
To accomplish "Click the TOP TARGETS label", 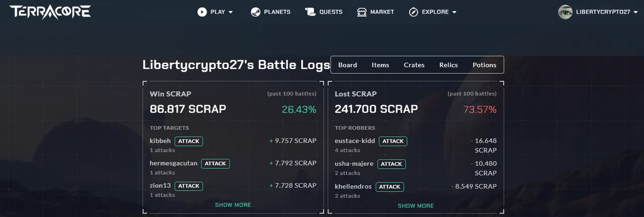I will (x=169, y=128).
